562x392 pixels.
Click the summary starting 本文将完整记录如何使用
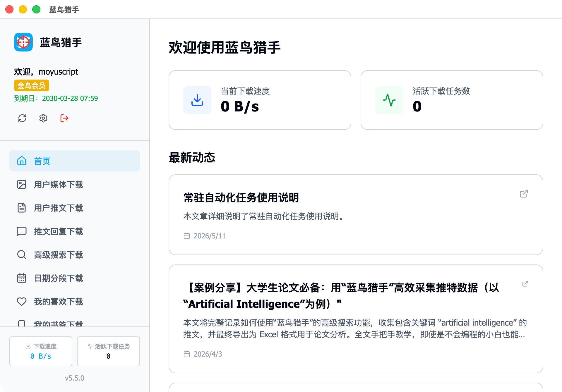click(x=355, y=329)
